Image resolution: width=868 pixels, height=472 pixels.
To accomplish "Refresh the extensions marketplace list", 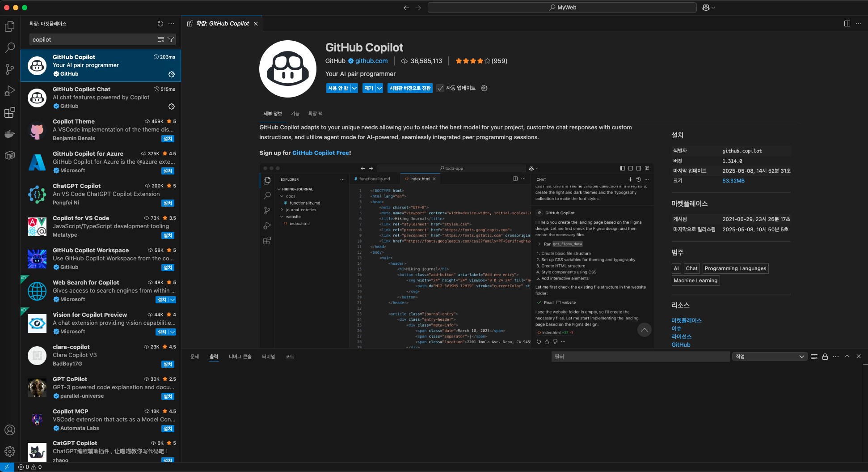I will point(160,24).
